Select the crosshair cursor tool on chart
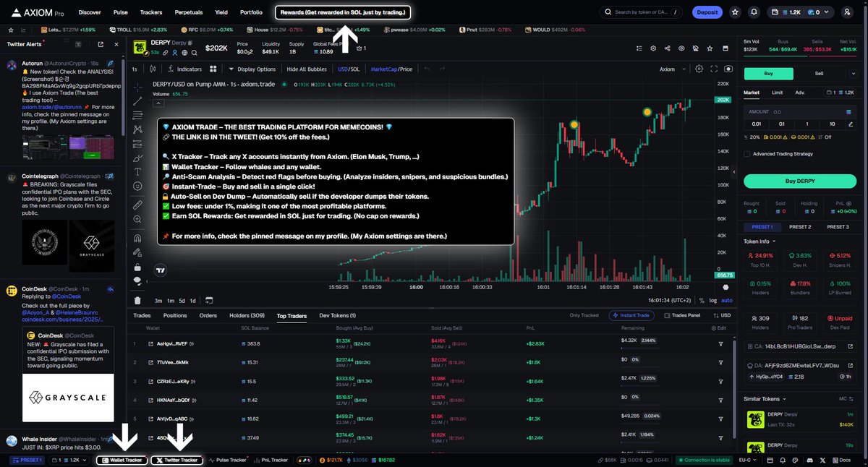Viewport: 868px width, 467px height. 137,87
